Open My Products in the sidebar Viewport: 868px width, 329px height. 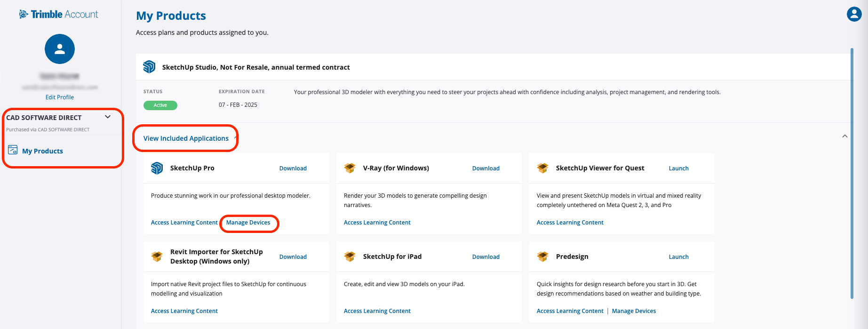42,151
